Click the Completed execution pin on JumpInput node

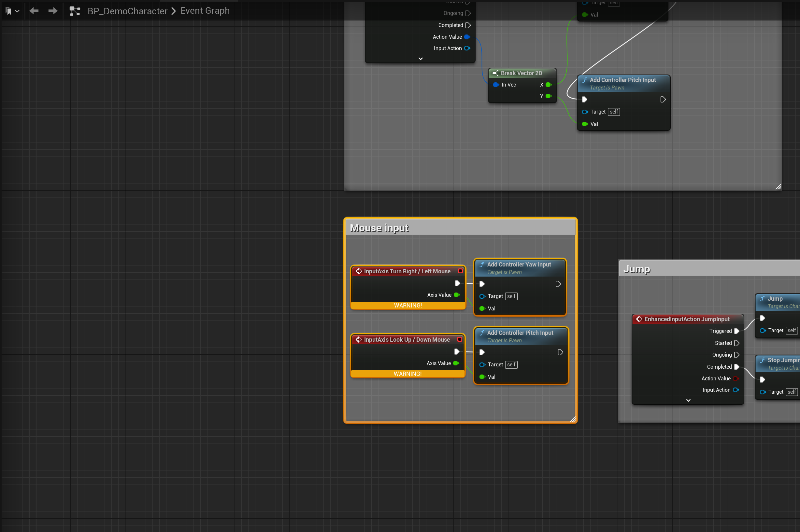point(736,367)
